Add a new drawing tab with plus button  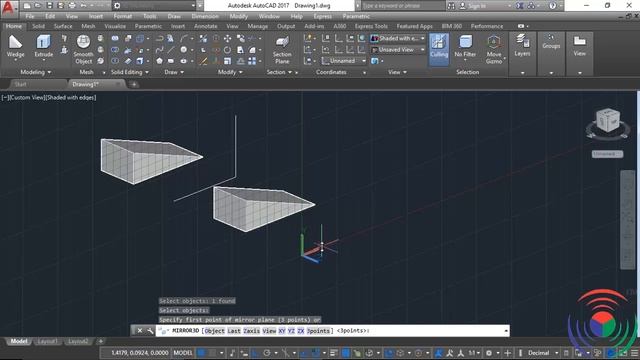tap(134, 84)
